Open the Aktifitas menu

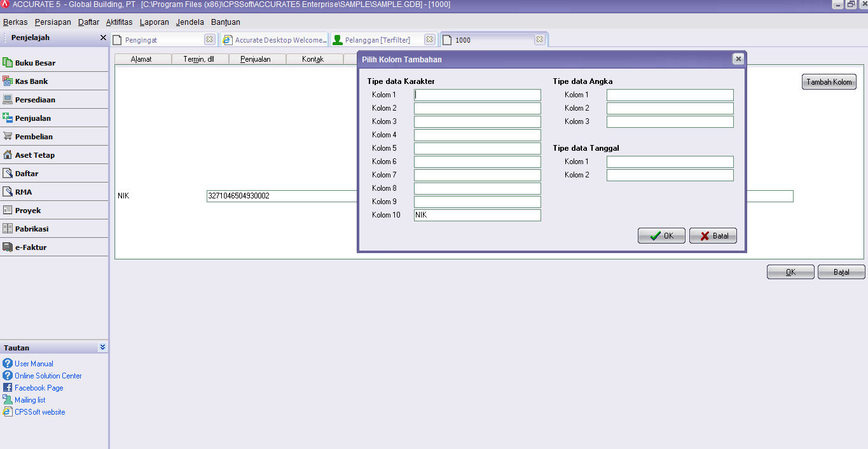click(119, 22)
